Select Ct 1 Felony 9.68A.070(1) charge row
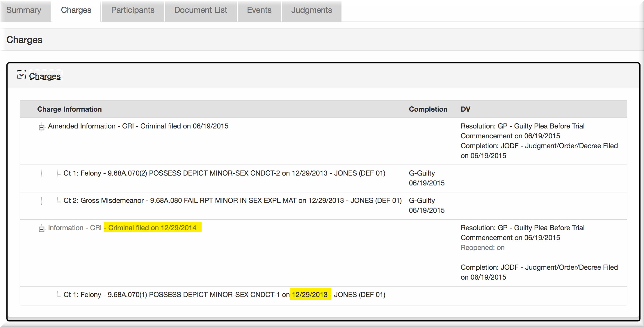Image resolution: width=644 pixels, height=327 pixels. point(323,295)
